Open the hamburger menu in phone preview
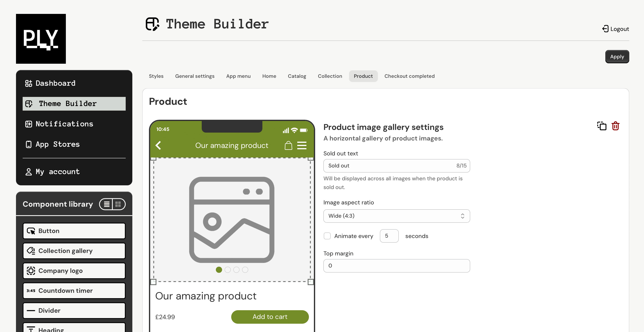The image size is (644, 332). coord(302,145)
